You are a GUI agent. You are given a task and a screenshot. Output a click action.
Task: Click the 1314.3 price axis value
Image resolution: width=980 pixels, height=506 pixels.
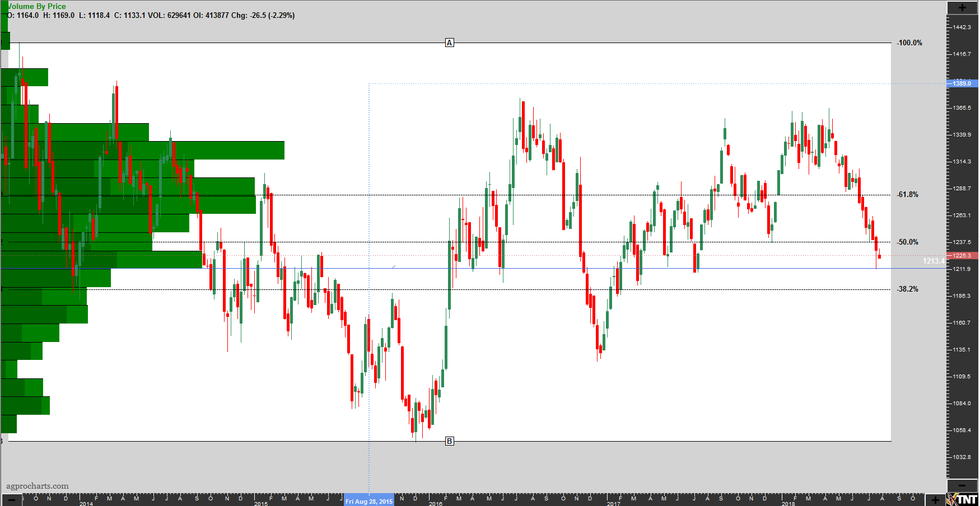962,162
